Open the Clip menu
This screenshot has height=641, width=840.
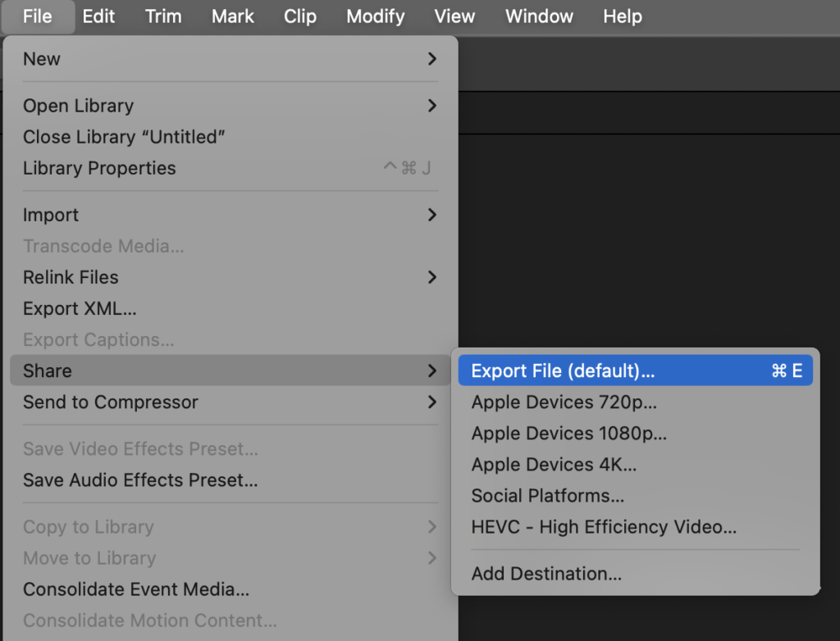300,16
